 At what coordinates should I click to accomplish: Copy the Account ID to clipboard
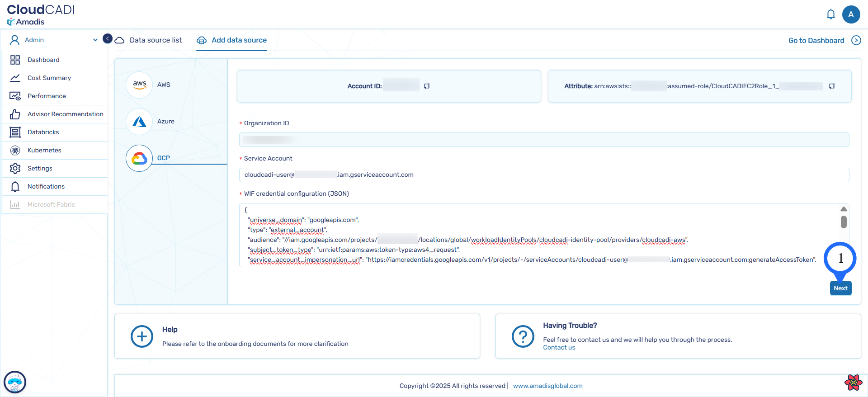426,86
